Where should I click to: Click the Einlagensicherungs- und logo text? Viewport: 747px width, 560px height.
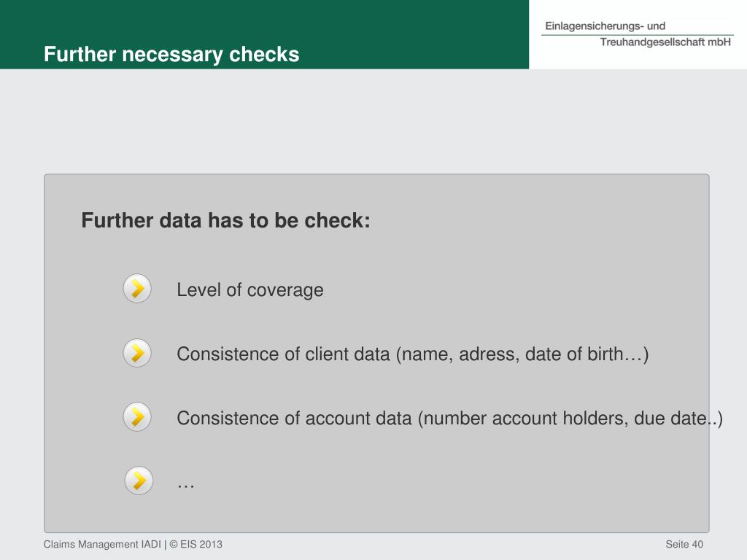pos(605,26)
